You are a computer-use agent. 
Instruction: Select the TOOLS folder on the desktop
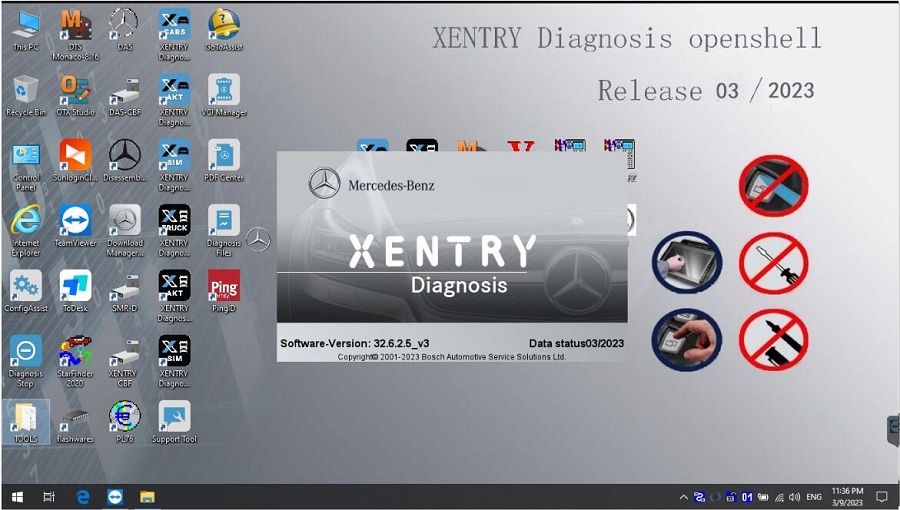(26, 423)
